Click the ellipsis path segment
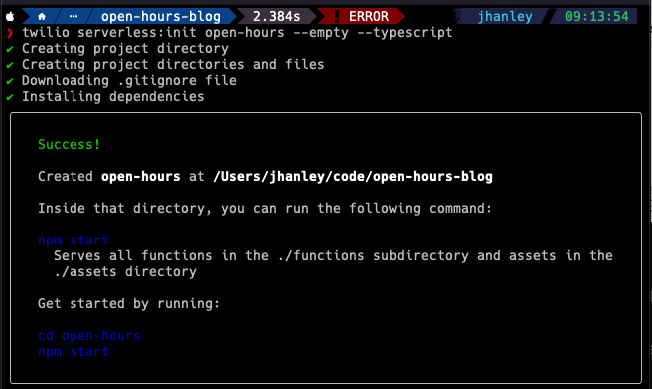The image size is (652, 389). [74, 17]
